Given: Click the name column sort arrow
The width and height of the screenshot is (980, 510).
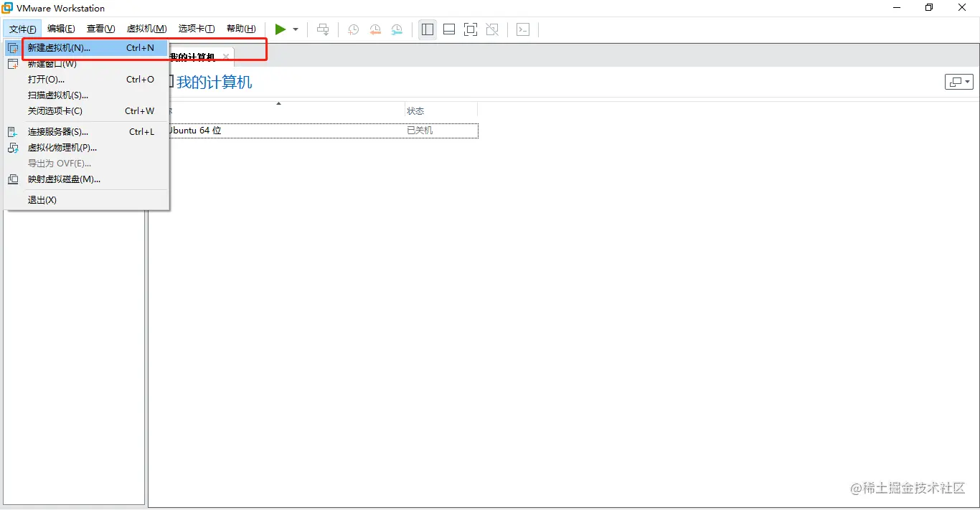Looking at the screenshot, I should 279,104.
